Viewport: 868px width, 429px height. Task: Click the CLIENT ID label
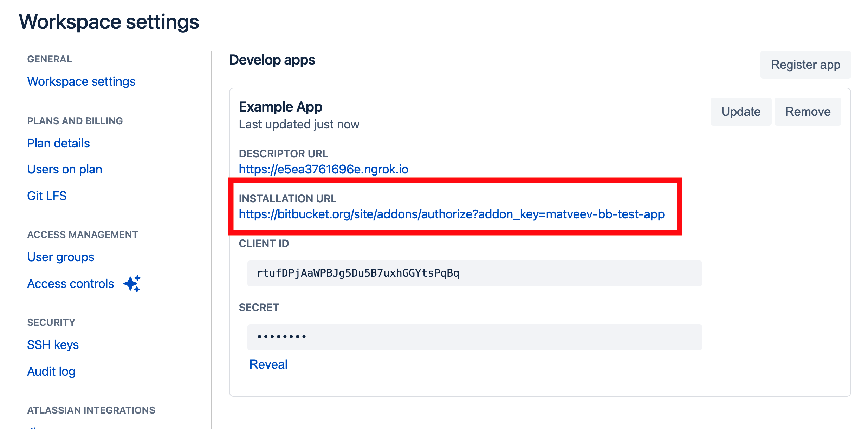coord(264,244)
